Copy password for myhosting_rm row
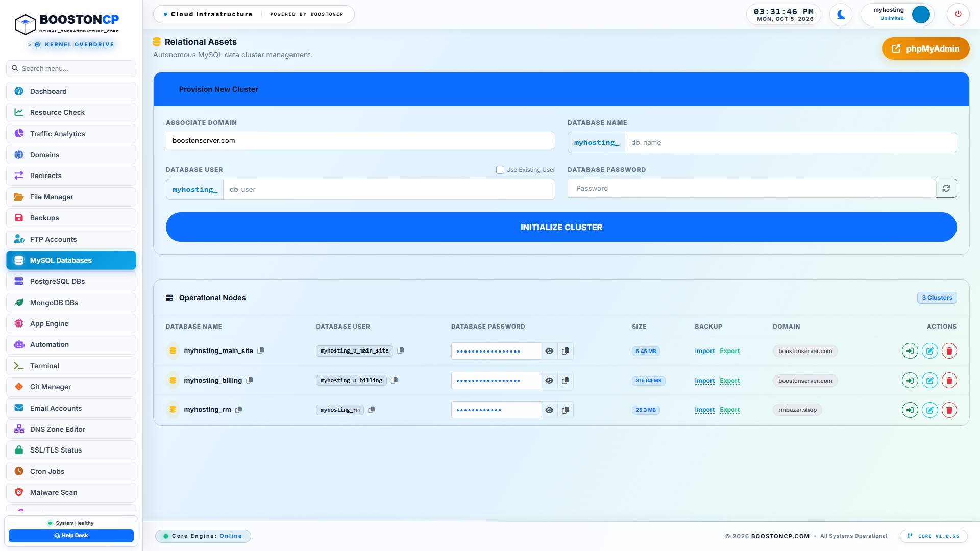Image resolution: width=980 pixels, height=551 pixels. (x=566, y=410)
